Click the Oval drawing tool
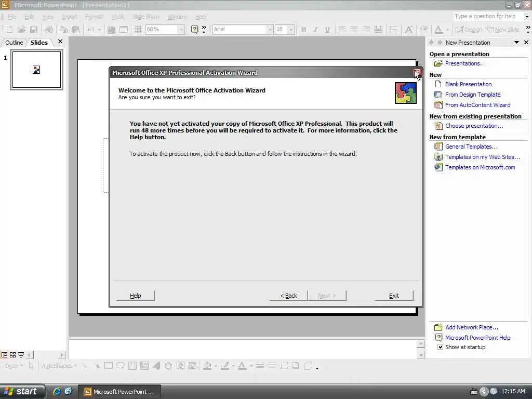532x399 pixels. (121, 366)
